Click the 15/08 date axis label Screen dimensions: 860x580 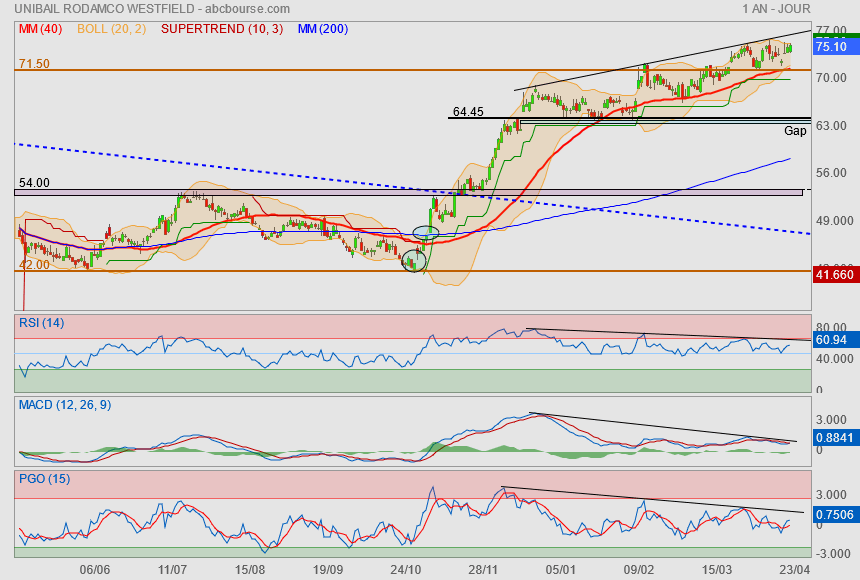click(x=250, y=570)
